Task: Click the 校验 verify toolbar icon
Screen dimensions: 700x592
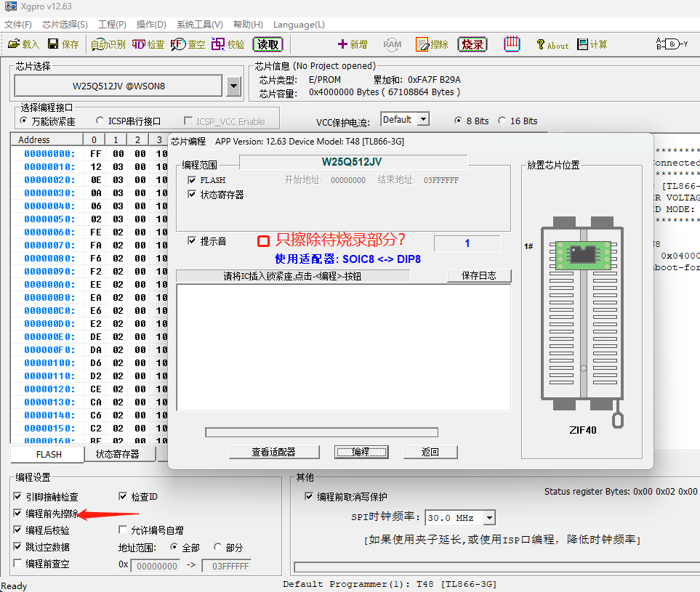Action: (228, 44)
